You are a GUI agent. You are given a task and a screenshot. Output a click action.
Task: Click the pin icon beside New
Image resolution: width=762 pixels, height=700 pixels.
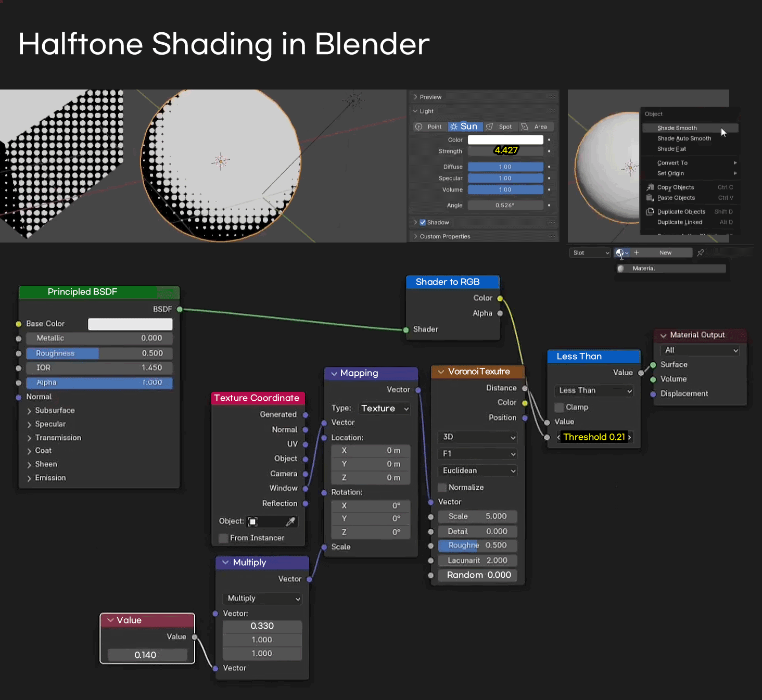click(701, 252)
